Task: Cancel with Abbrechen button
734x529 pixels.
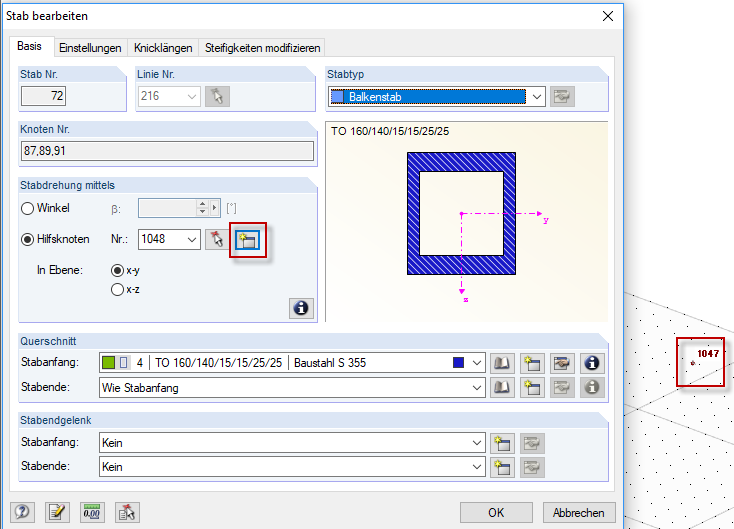Action: 579,513
